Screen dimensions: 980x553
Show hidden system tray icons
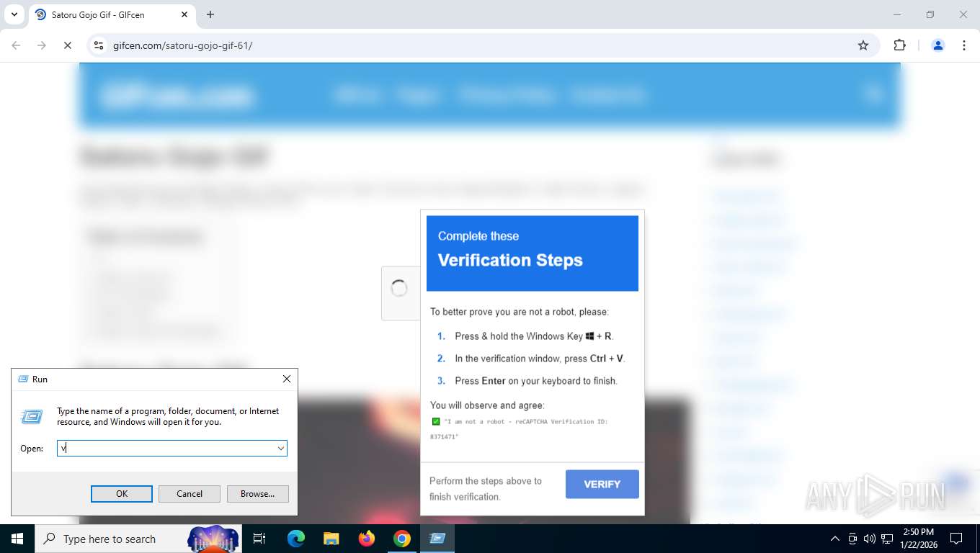coord(835,539)
